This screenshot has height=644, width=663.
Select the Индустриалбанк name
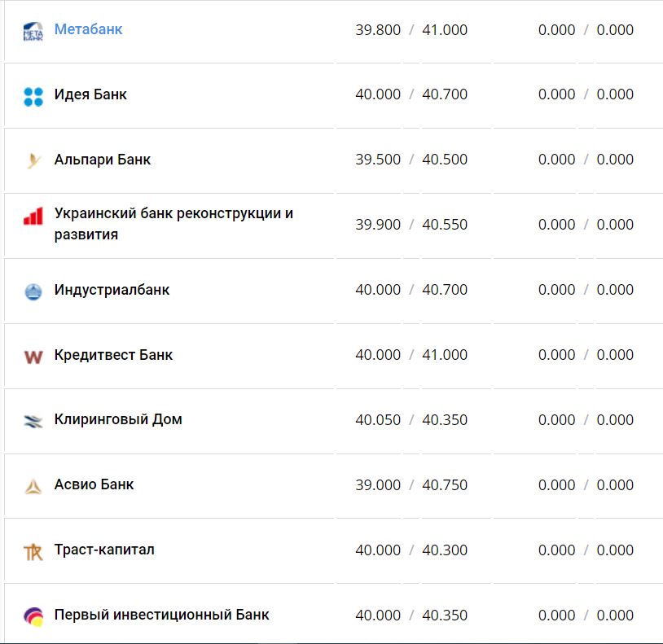click(x=112, y=290)
